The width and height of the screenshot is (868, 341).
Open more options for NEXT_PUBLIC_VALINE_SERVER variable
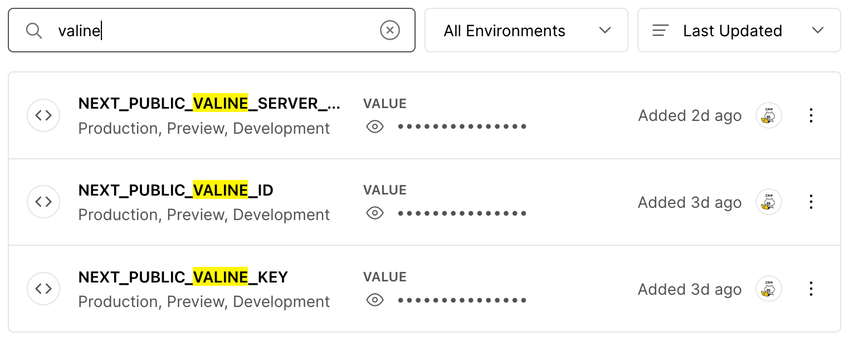[811, 115]
